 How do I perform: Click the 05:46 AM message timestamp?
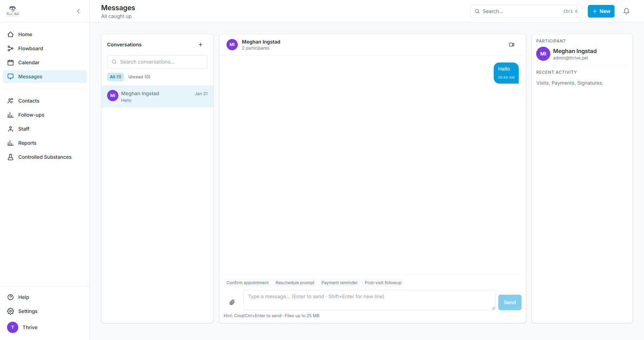point(506,78)
